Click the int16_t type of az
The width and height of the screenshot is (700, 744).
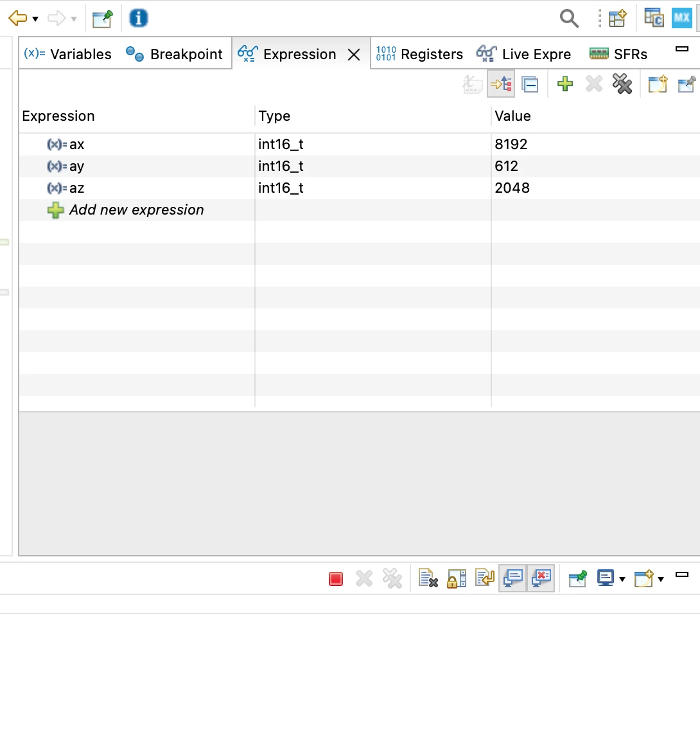coord(281,188)
